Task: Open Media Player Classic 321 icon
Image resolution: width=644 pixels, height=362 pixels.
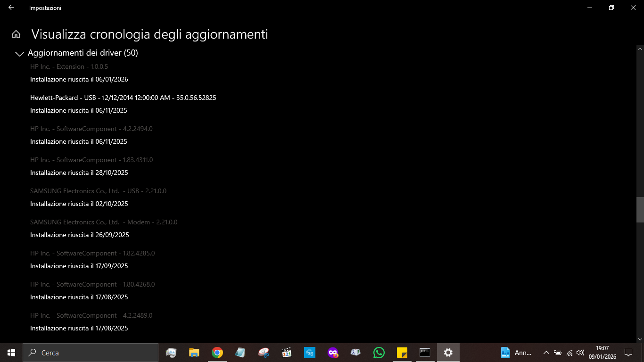Action: click(287, 353)
